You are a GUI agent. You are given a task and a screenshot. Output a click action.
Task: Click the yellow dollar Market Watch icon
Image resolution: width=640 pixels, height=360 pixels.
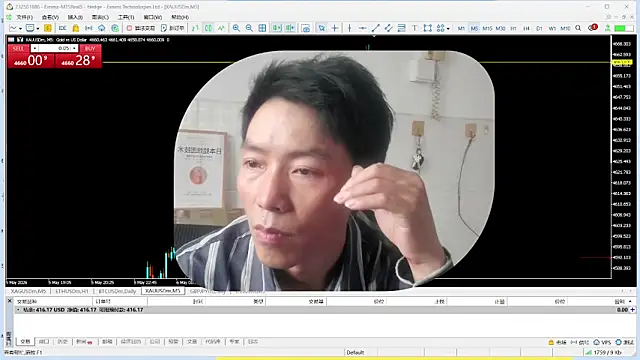(48, 28)
